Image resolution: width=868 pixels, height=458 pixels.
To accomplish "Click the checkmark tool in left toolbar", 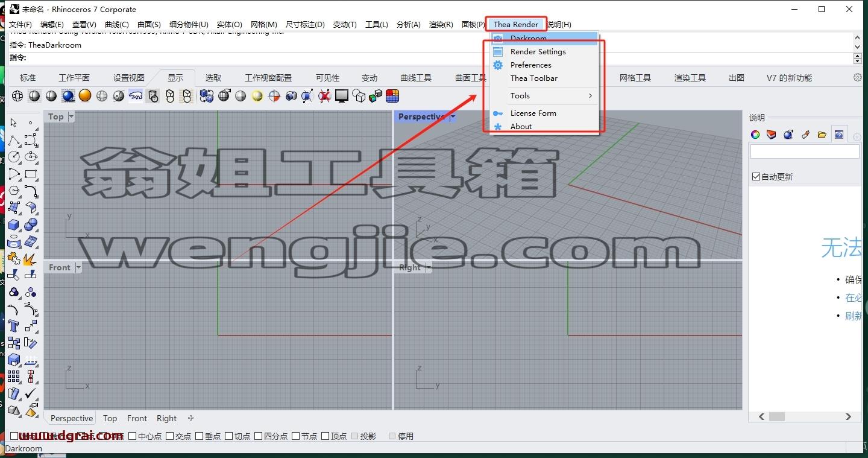I will tap(31, 393).
